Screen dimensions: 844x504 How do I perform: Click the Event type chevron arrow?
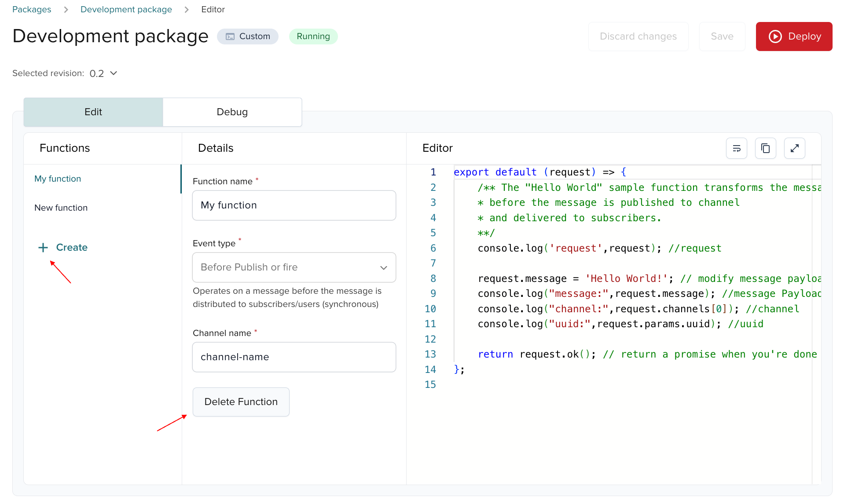(x=384, y=267)
